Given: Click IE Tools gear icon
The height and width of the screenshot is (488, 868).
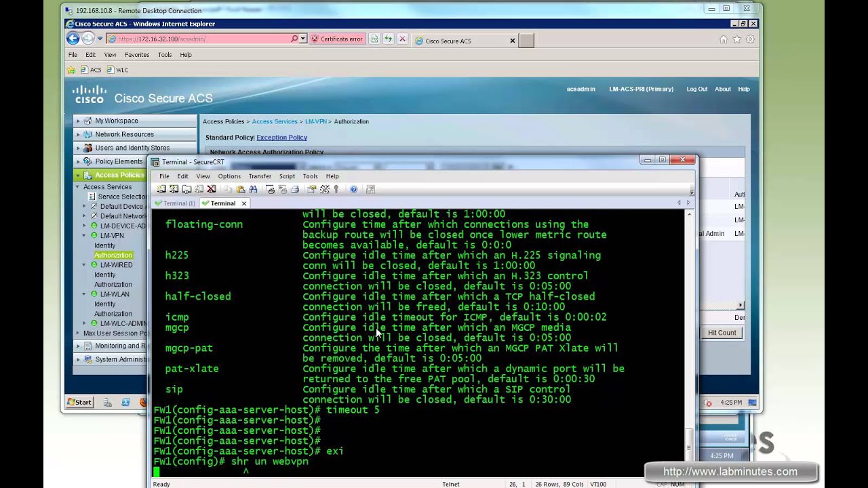Looking at the screenshot, I should (x=750, y=39).
